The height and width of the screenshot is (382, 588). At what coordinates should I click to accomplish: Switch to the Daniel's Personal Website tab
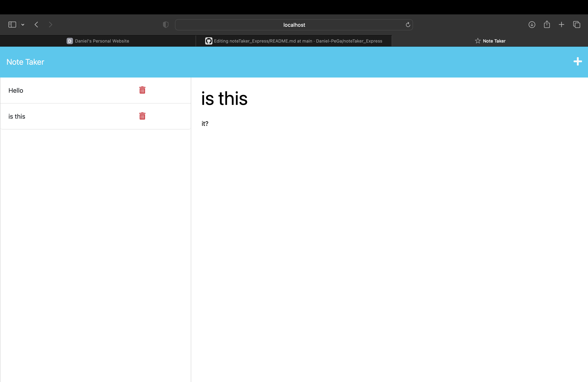pos(98,41)
